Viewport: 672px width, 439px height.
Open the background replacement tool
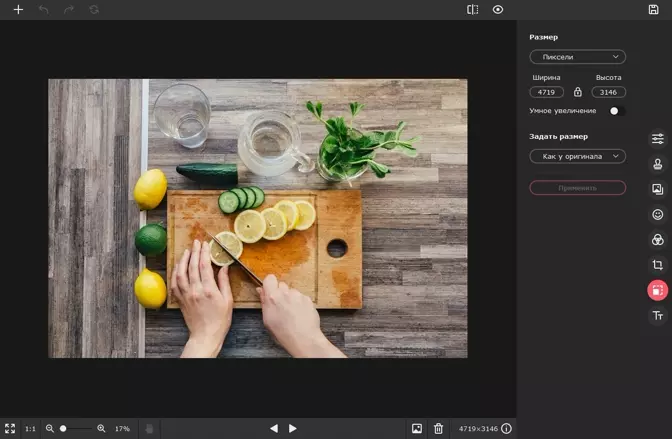click(x=657, y=189)
